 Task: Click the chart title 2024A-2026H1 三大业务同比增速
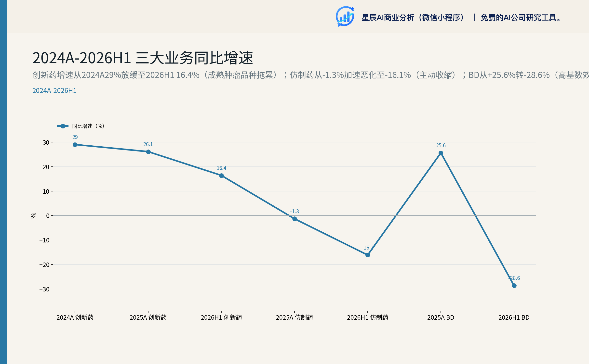tap(143, 58)
